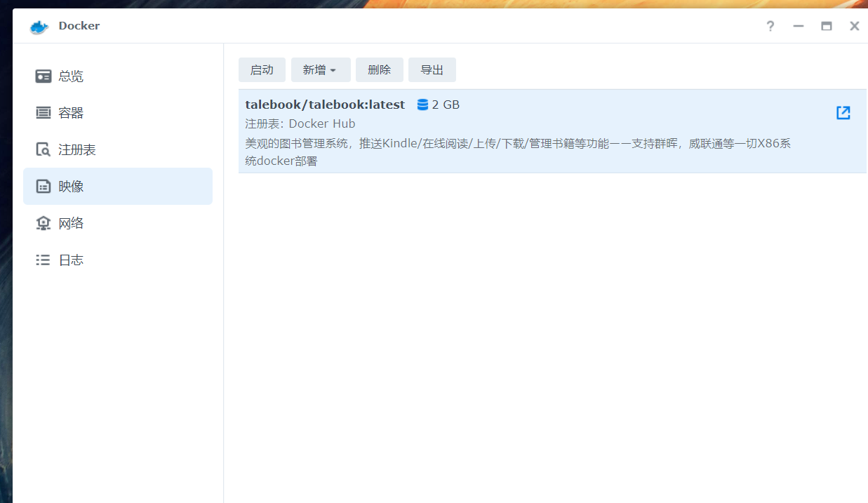Viewport: 868px width, 503px height.
Task: Click the 2 GB size text
Action: coord(446,105)
